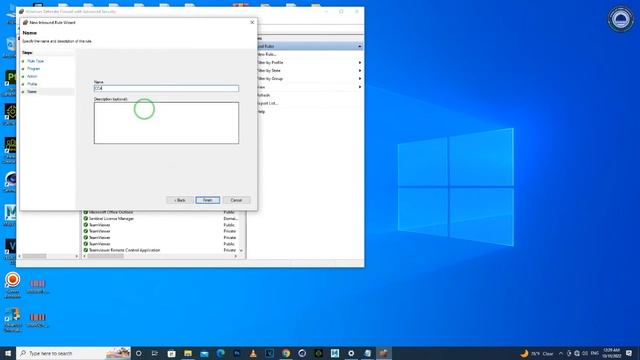The width and height of the screenshot is (640, 360).
Task: Click Help in firewall Actions pane
Action: click(261, 111)
